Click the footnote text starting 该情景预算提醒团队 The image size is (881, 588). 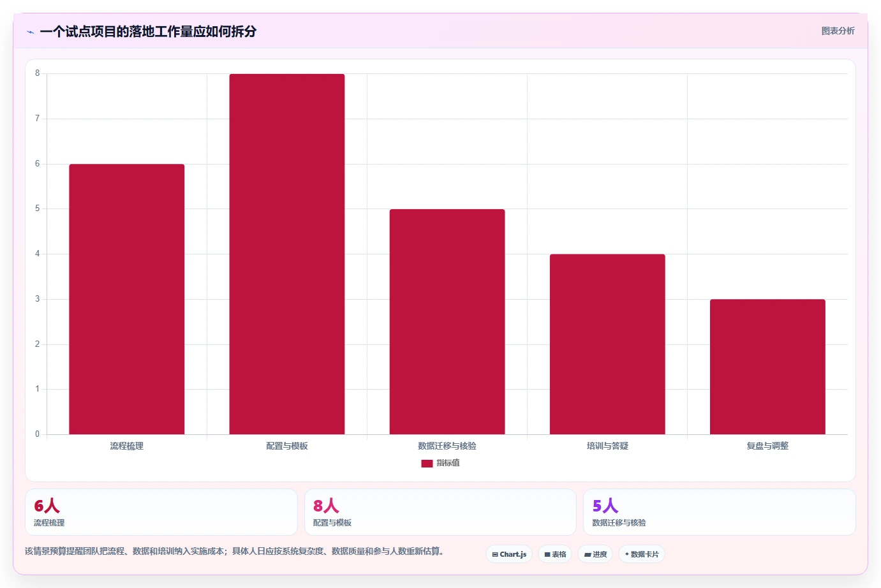(x=234, y=551)
